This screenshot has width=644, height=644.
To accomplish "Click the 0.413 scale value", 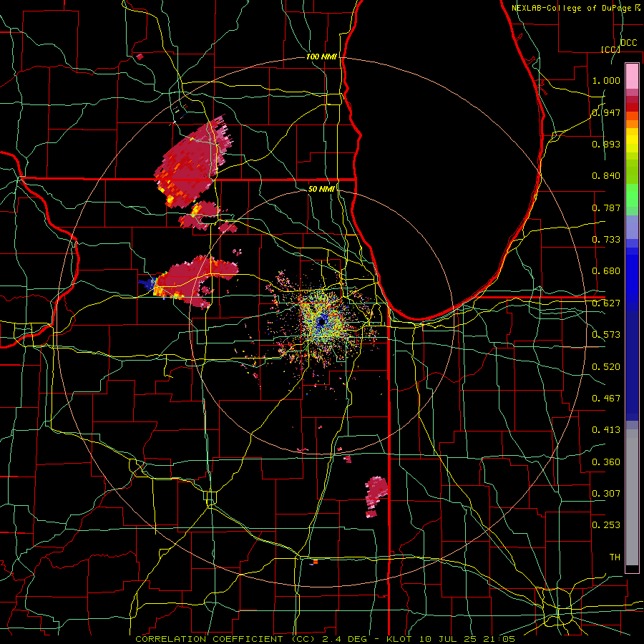I will [606, 430].
